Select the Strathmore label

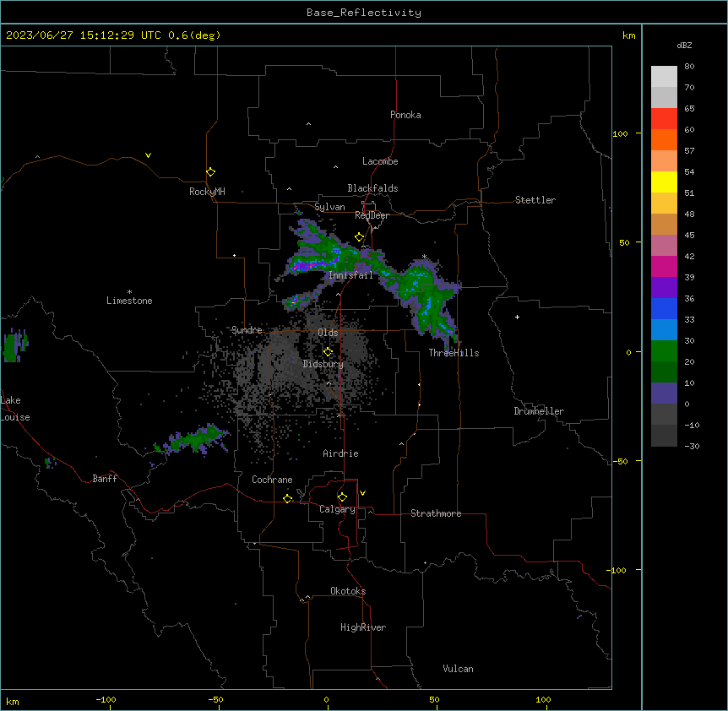(x=436, y=513)
